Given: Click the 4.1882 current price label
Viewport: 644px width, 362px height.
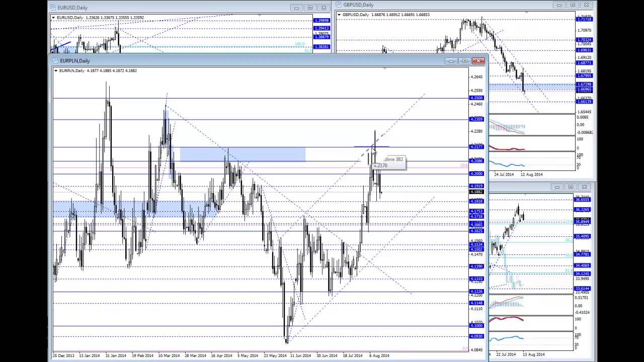Looking at the screenshot, I should pos(476,192).
